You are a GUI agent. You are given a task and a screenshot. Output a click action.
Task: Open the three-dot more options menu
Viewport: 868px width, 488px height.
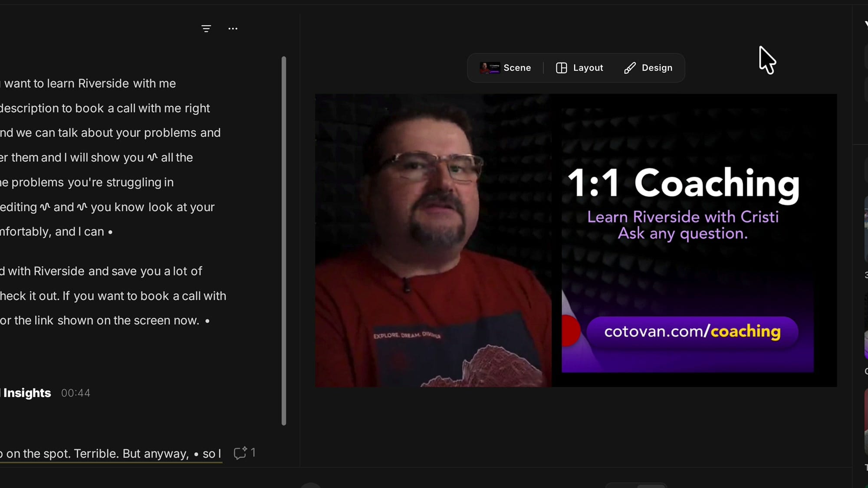[x=233, y=29]
